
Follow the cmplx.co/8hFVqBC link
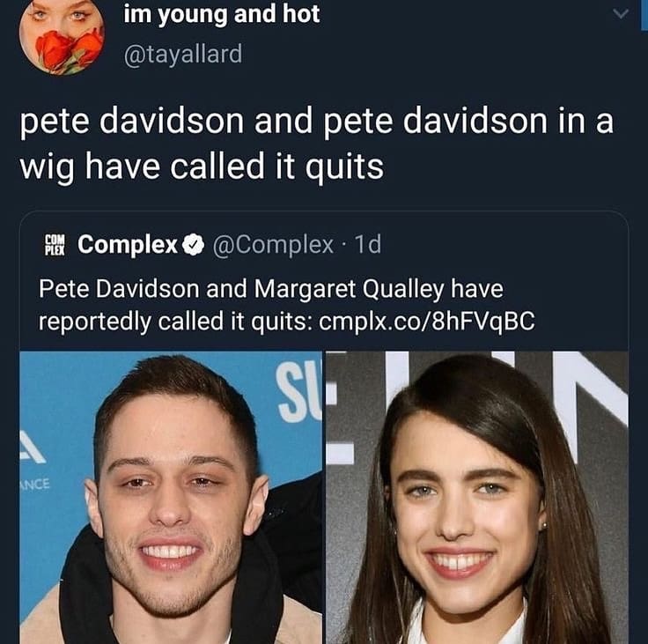[427, 322]
